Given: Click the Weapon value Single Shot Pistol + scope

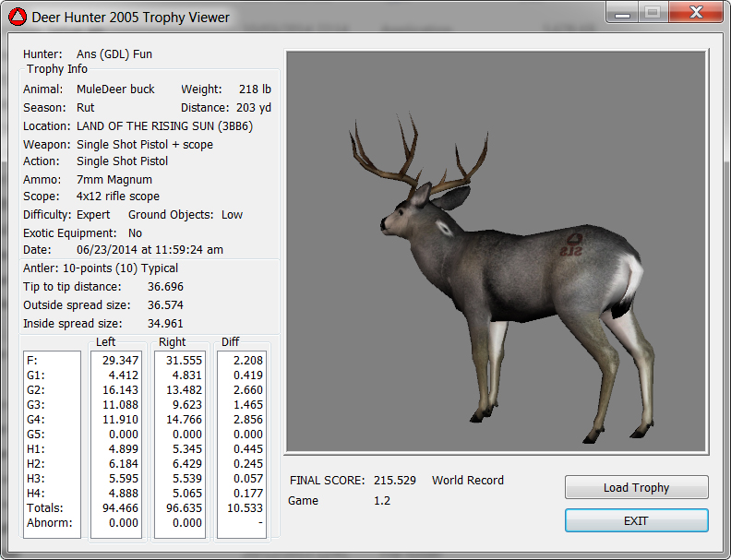Looking at the screenshot, I should point(145,145).
